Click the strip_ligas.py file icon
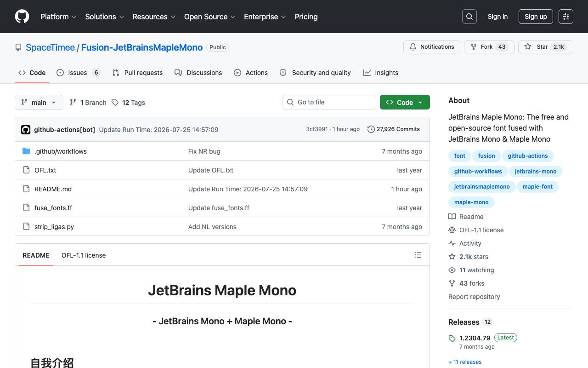588x368 pixels. pyautogui.click(x=26, y=227)
